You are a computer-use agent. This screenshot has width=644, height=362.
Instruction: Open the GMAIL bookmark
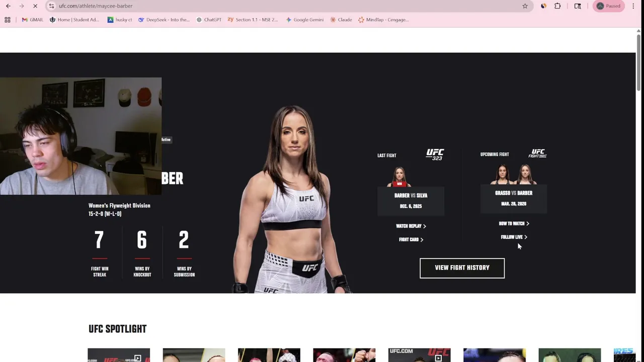click(x=32, y=20)
